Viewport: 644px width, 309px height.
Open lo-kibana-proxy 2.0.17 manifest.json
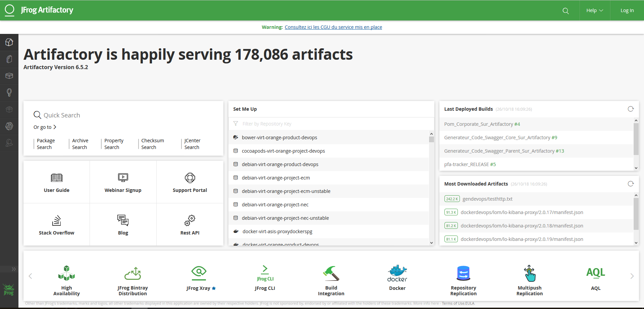tap(536, 212)
